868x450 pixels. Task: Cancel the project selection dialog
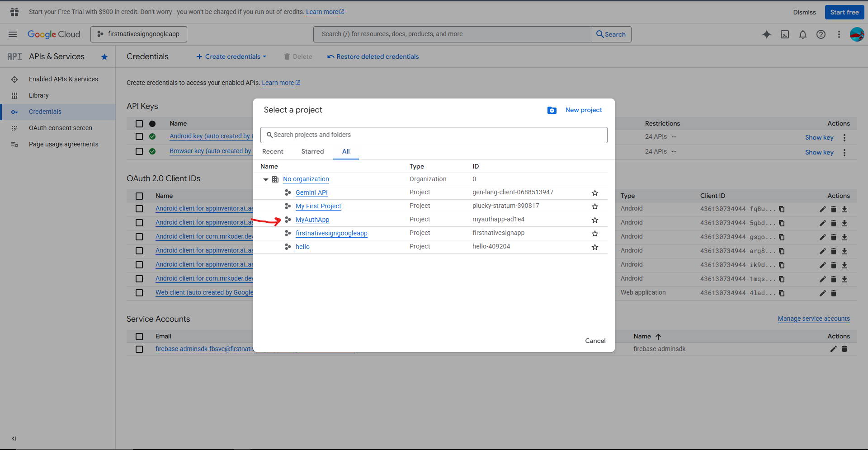[595, 341]
